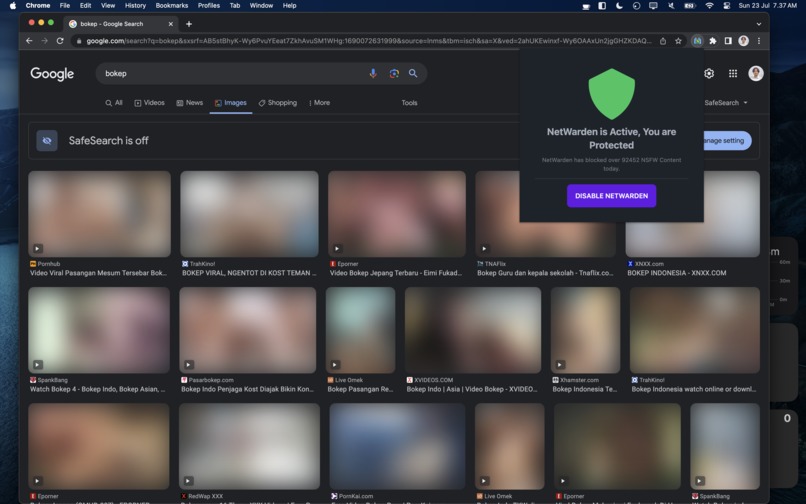The height and width of the screenshot is (504, 806).
Task: Open the Chrome application menu
Action: coord(38,6)
